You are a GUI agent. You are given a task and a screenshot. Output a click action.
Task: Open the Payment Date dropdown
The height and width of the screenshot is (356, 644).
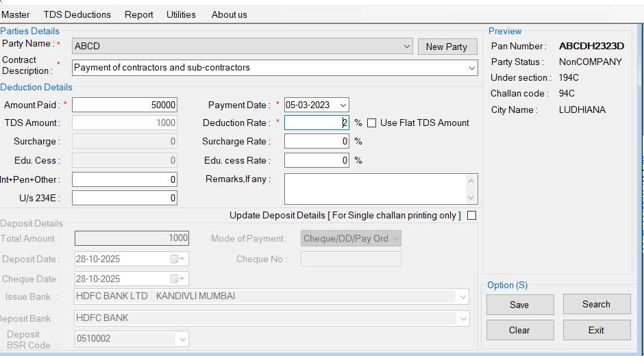pos(343,105)
